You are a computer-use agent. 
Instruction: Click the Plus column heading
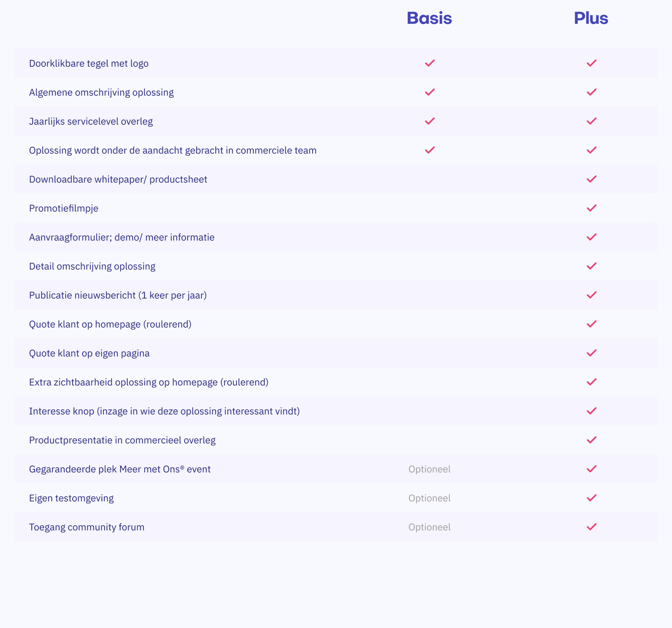(591, 18)
